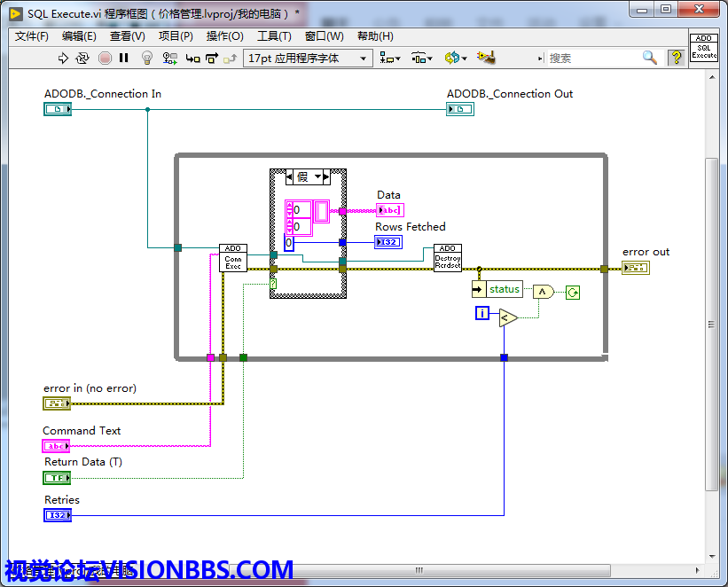Open the 文件(F) menu
The height and width of the screenshot is (587, 728).
click(32, 35)
